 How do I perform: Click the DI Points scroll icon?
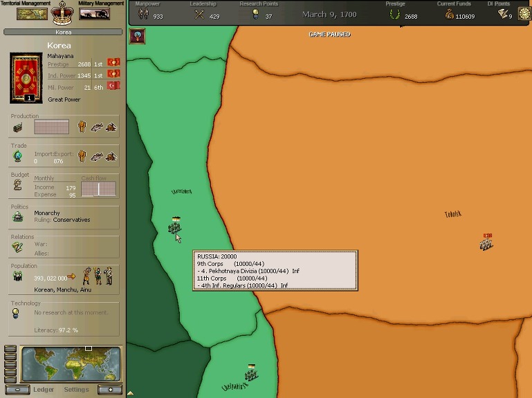click(x=503, y=14)
